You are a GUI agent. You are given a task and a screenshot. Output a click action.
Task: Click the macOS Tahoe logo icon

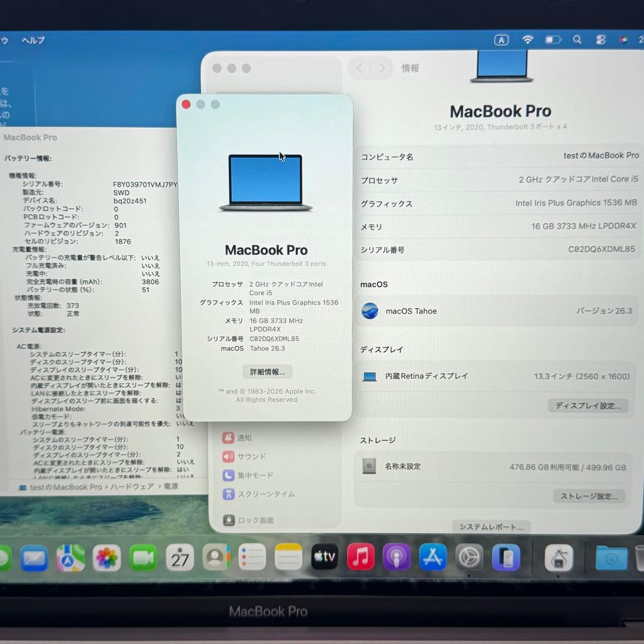pyautogui.click(x=370, y=311)
